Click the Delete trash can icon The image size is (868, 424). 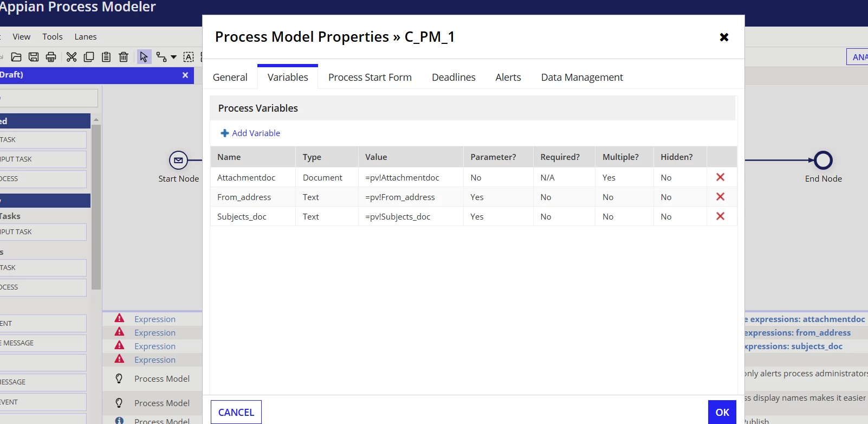point(124,57)
